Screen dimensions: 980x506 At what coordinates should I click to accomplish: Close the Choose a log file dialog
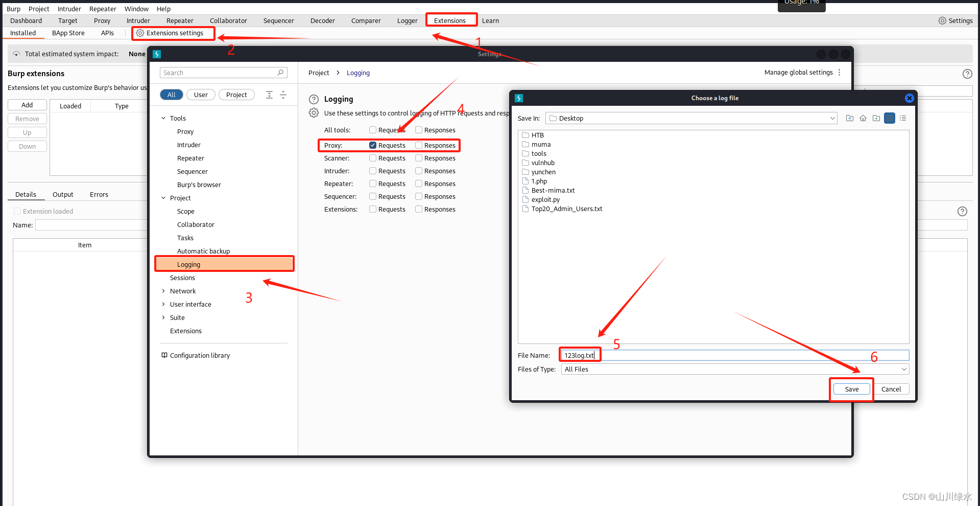(909, 98)
